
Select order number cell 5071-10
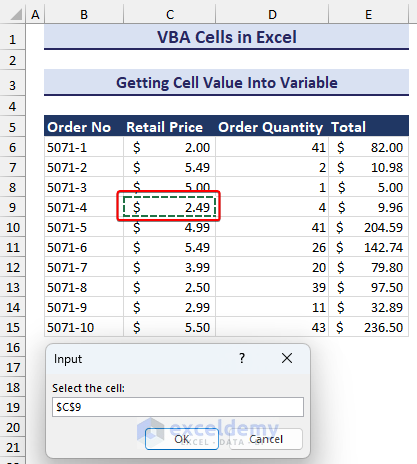coord(84,327)
